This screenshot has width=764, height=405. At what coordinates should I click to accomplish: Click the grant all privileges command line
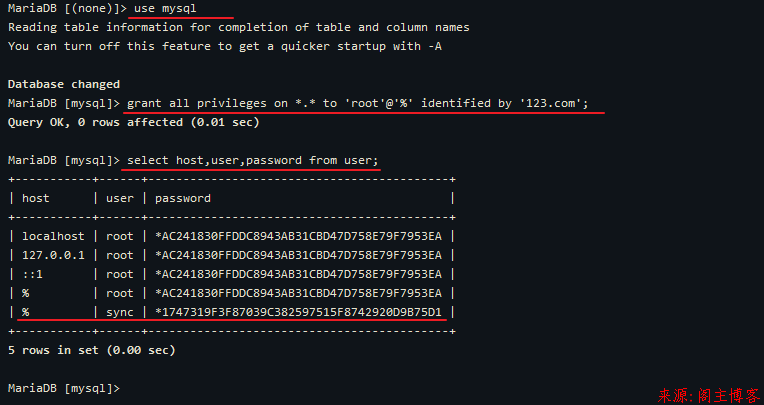pyautogui.click(x=358, y=103)
